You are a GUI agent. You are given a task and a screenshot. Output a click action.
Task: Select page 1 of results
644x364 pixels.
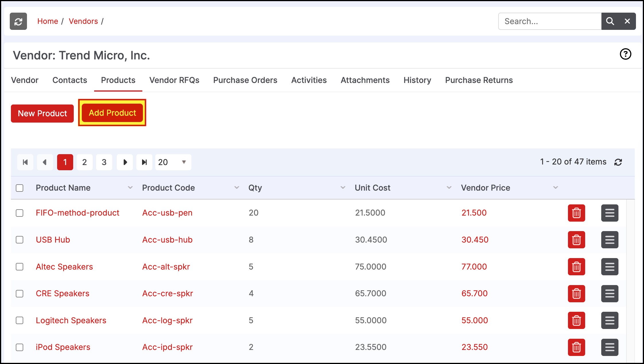tap(65, 162)
